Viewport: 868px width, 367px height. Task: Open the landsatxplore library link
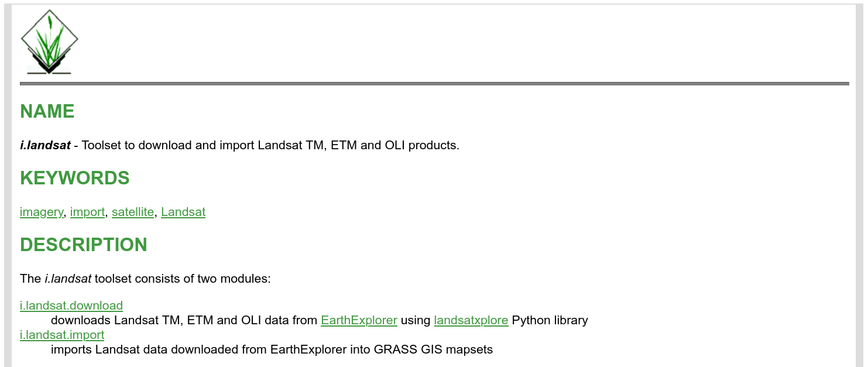[x=471, y=320]
